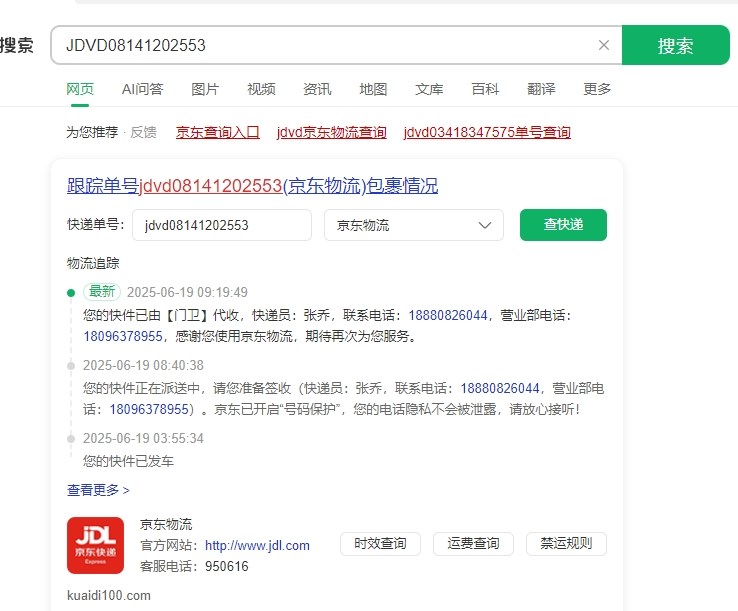Open the 图片 tab
Image resolution: width=738 pixels, height=611 pixels.
[x=205, y=89]
